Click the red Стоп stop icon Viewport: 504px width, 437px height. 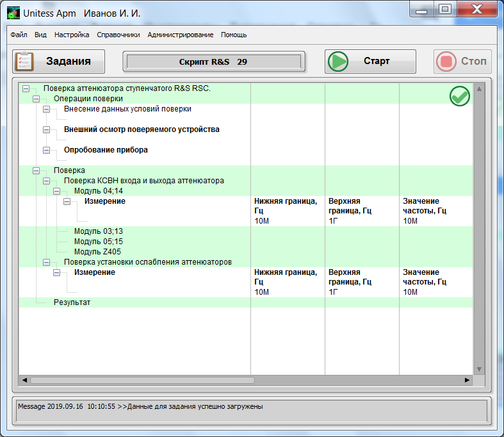(x=446, y=62)
